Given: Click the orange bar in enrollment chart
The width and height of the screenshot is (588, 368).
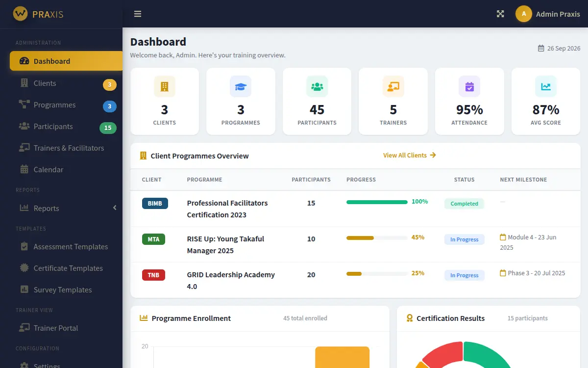Looking at the screenshot, I should pyautogui.click(x=342, y=357).
